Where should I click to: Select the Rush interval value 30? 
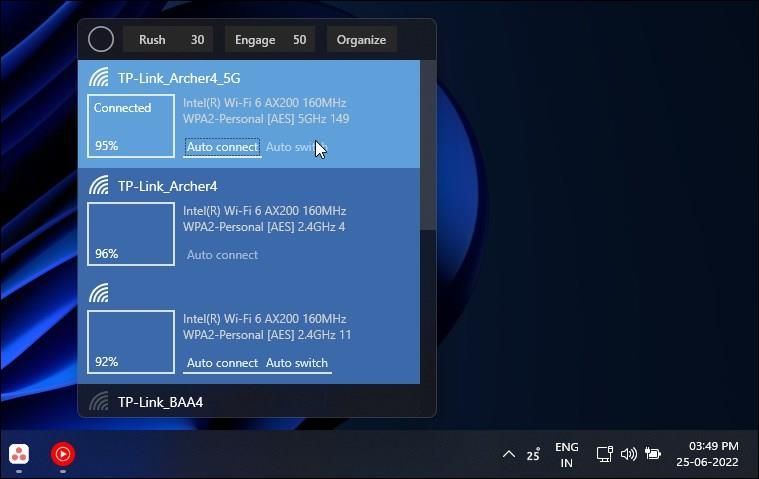coord(197,40)
